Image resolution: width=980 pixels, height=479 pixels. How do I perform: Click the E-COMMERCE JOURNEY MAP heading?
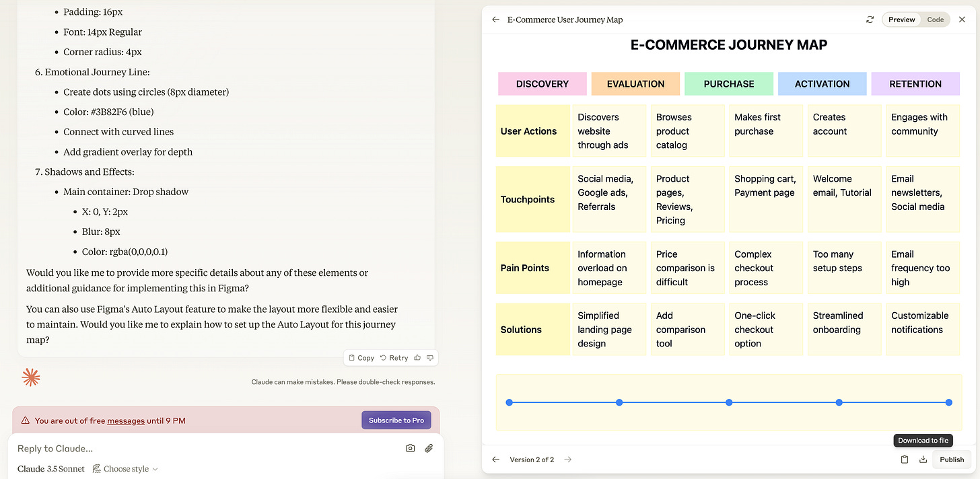[x=729, y=45]
